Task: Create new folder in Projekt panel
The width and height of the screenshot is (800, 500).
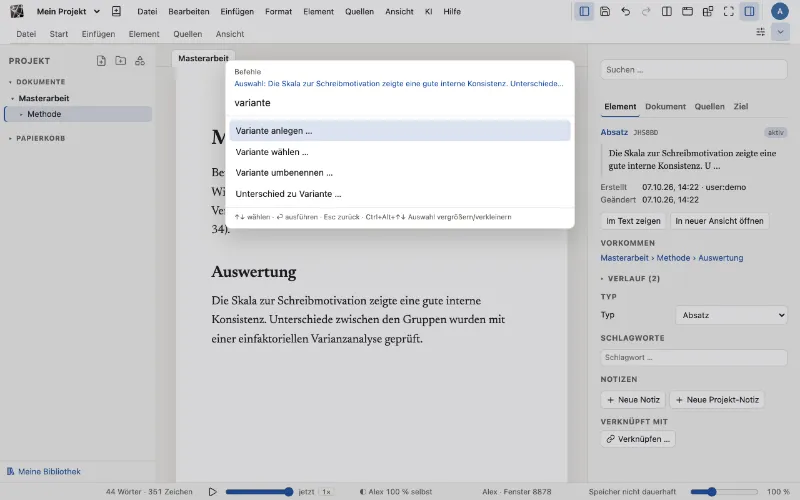Action: pos(120,61)
